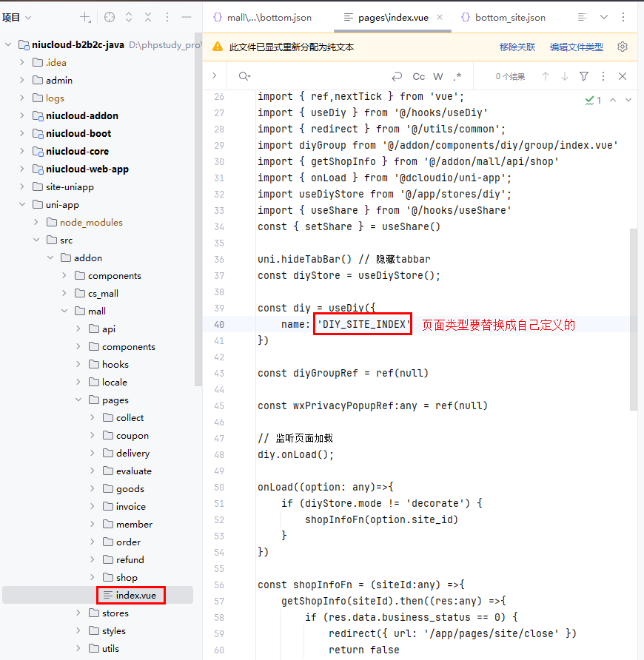
Task: Click the editor vertical scrollbar
Action: [x=633, y=318]
